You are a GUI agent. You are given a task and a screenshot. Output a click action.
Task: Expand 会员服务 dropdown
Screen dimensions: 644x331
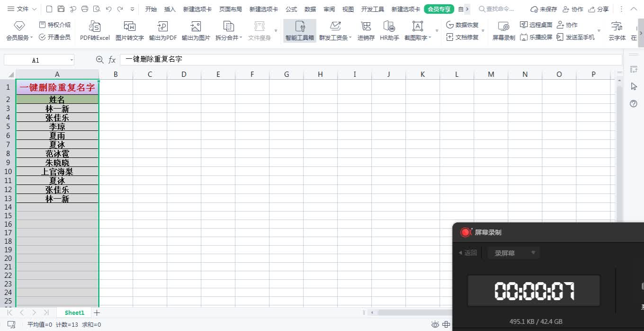pyautogui.click(x=32, y=37)
